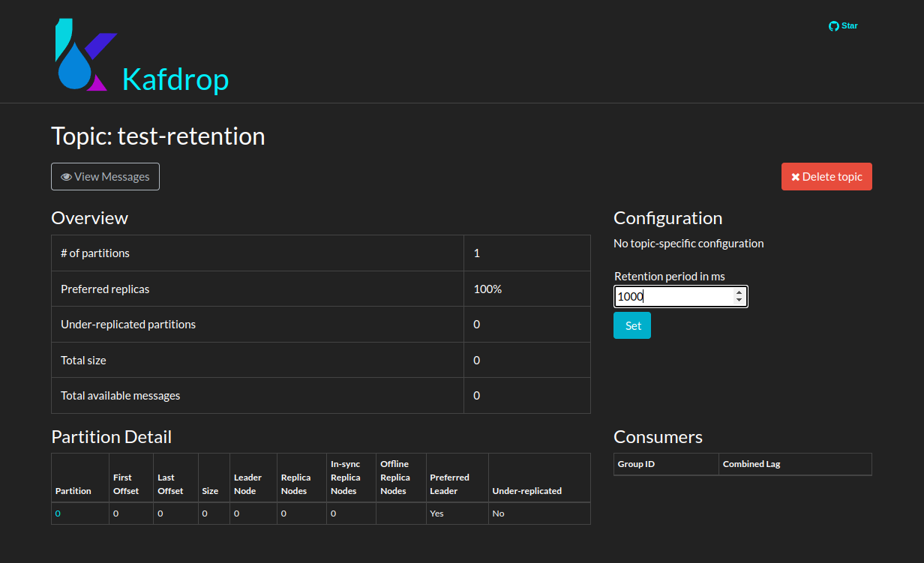Click the Delete topic button

tap(826, 176)
